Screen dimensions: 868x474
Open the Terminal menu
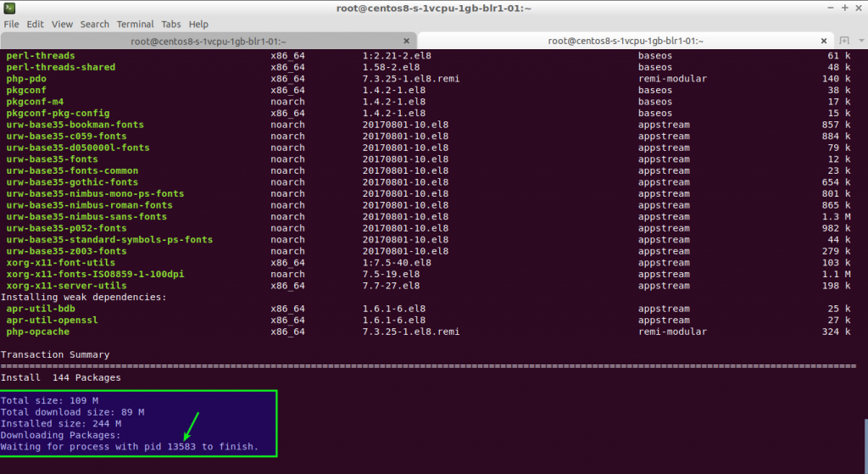click(x=135, y=25)
